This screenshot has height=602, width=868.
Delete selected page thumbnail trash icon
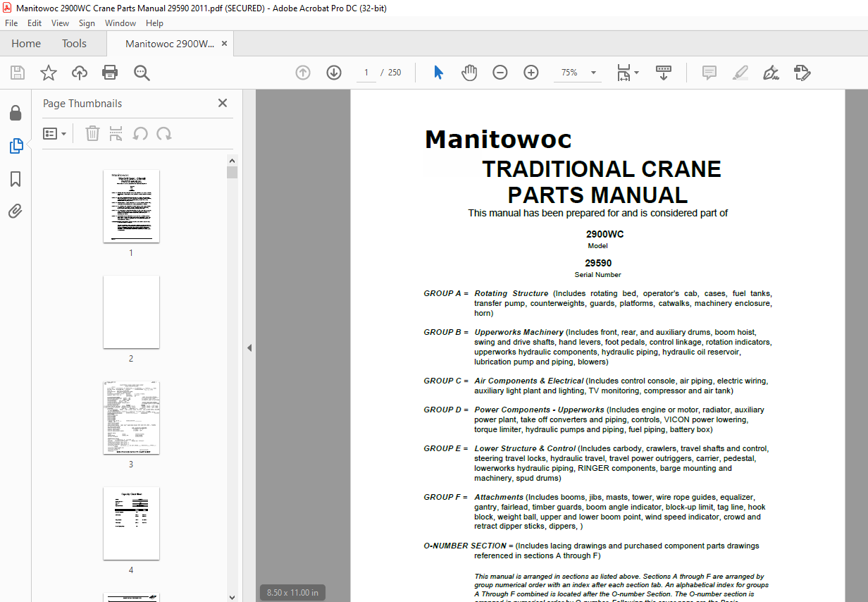point(92,133)
